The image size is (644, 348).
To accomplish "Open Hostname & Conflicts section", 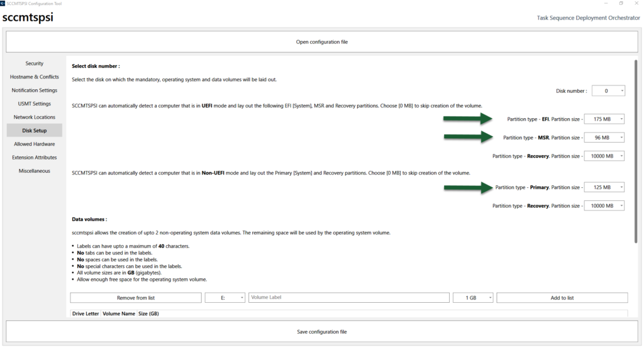I will pyautogui.click(x=35, y=77).
